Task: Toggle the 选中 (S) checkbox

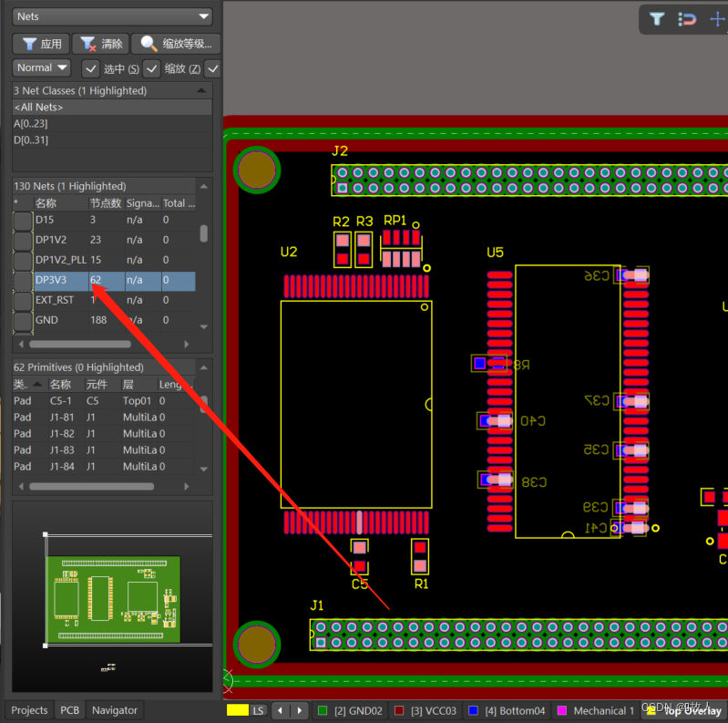Action: click(x=90, y=69)
